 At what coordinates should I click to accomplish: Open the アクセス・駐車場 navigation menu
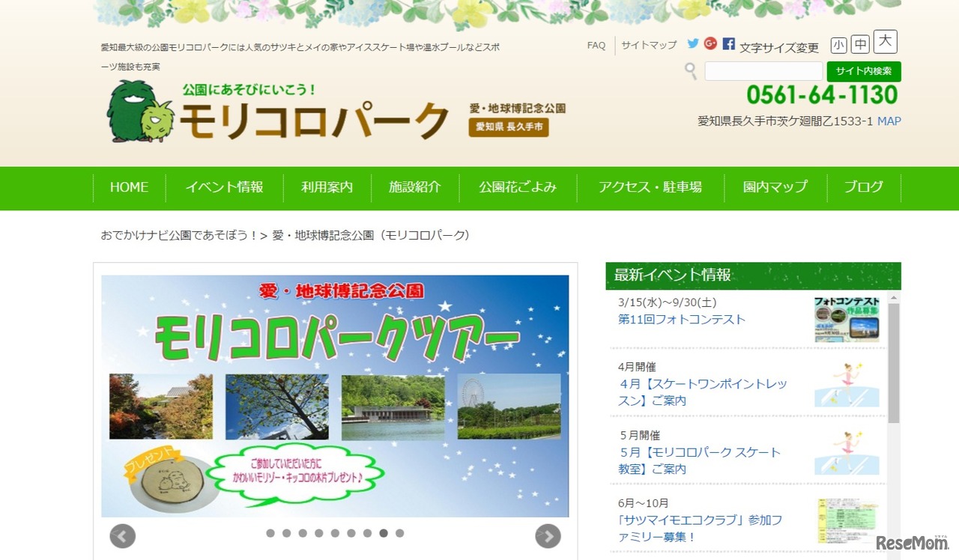coord(650,187)
